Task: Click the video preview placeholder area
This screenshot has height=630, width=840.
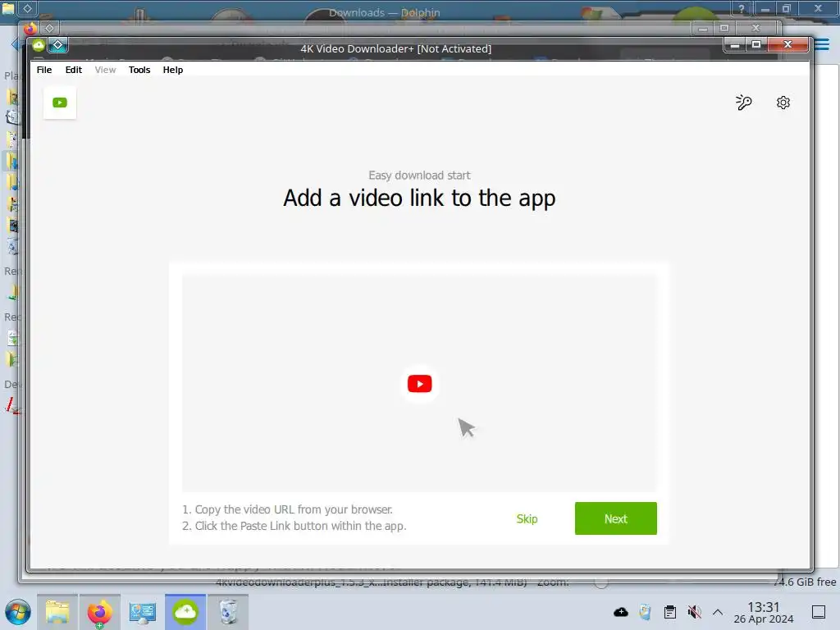Action: 419,383
